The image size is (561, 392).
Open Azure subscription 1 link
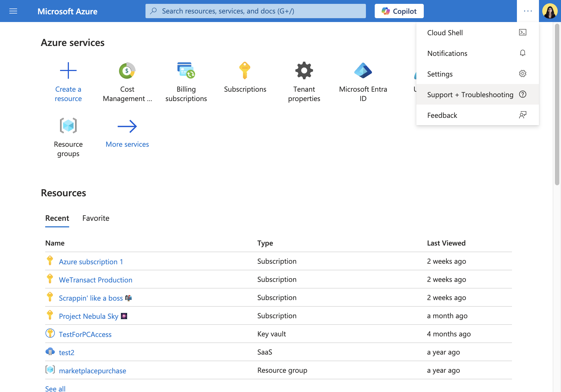(91, 262)
